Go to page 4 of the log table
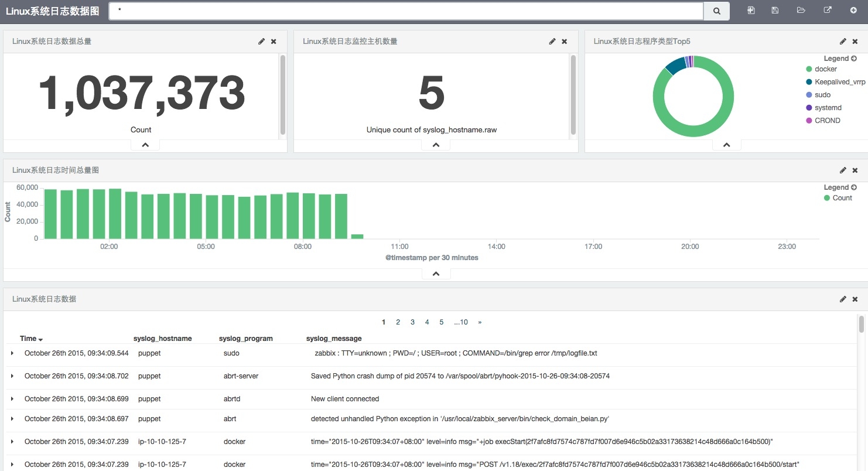868x471 pixels. (x=428, y=322)
